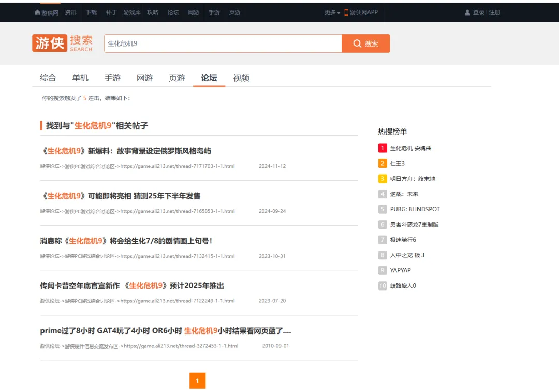Open post about 俄罗斯风格岛屿 story setting
The height and width of the screenshot is (392, 559).
[x=125, y=151]
